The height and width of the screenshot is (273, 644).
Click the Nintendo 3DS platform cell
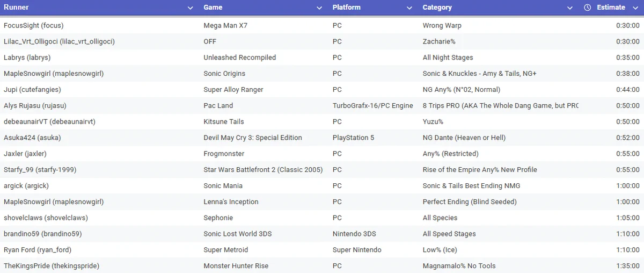pyautogui.click(x=354, y=234)
